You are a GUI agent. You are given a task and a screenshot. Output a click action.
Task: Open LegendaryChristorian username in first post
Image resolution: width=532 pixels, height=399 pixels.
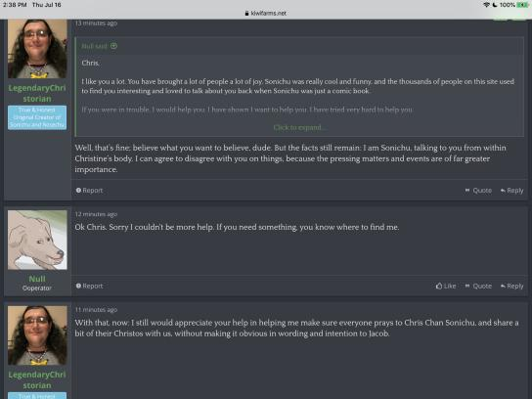click(37, 93)
